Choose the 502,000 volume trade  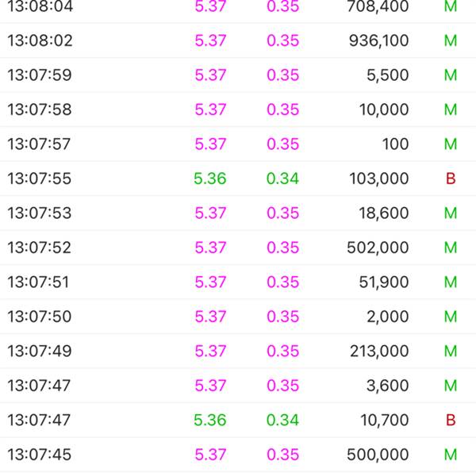(238, 248)
